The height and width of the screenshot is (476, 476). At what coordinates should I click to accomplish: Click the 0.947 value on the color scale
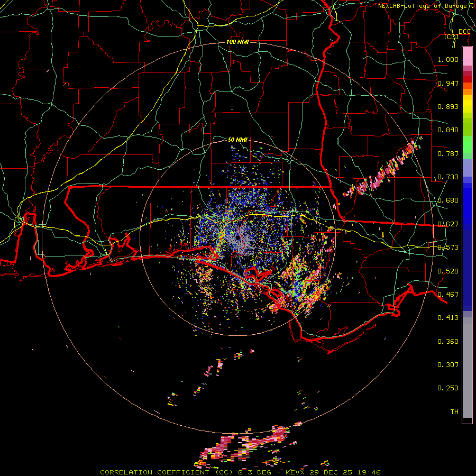[448, 83]
